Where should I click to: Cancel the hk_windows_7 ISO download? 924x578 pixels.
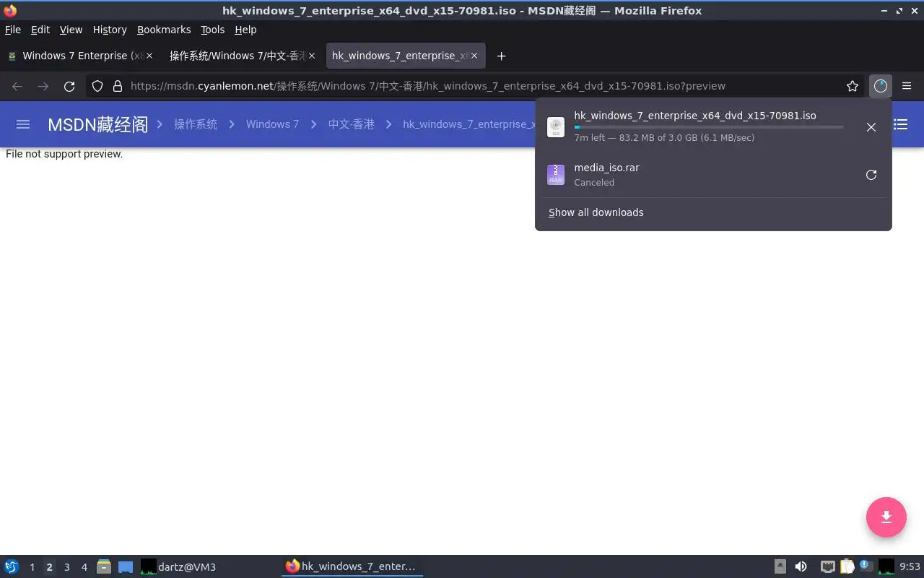click(x=871, y=127)
